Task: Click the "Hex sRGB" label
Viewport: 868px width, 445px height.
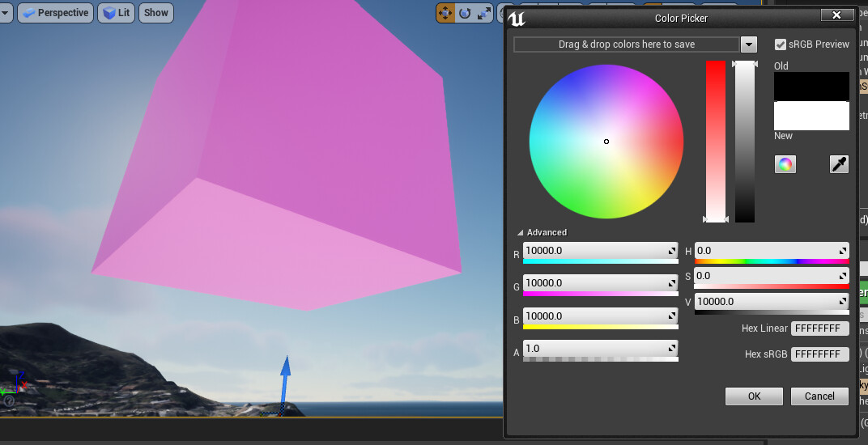Action: (766, 354)
